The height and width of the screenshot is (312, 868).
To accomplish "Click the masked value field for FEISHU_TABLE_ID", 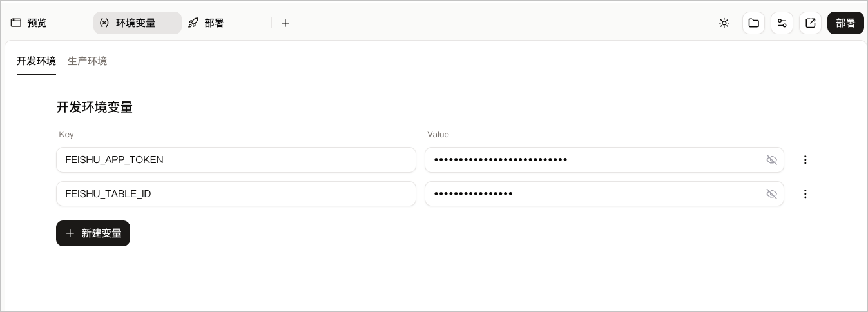I will (x=604, y=194).
